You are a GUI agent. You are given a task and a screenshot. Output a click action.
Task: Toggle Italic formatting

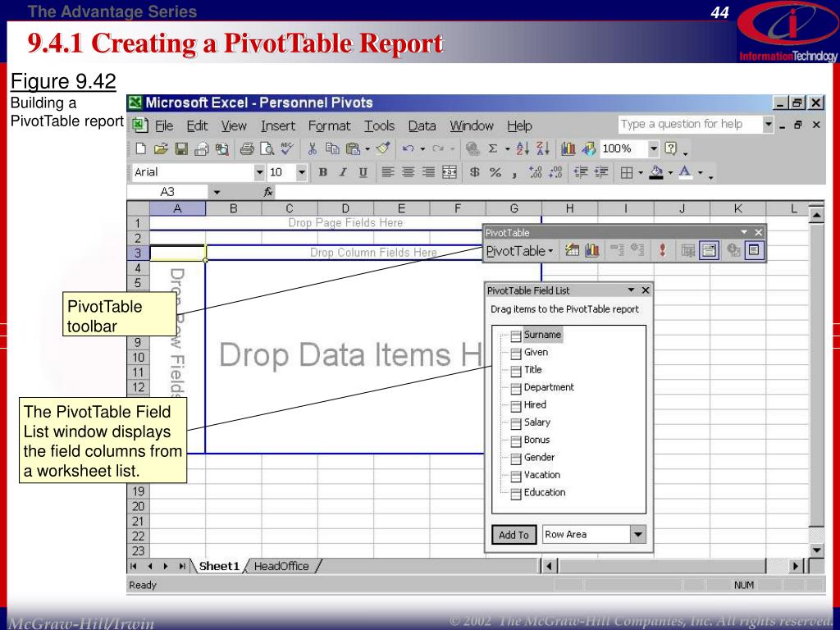click(x=343, y=172)
